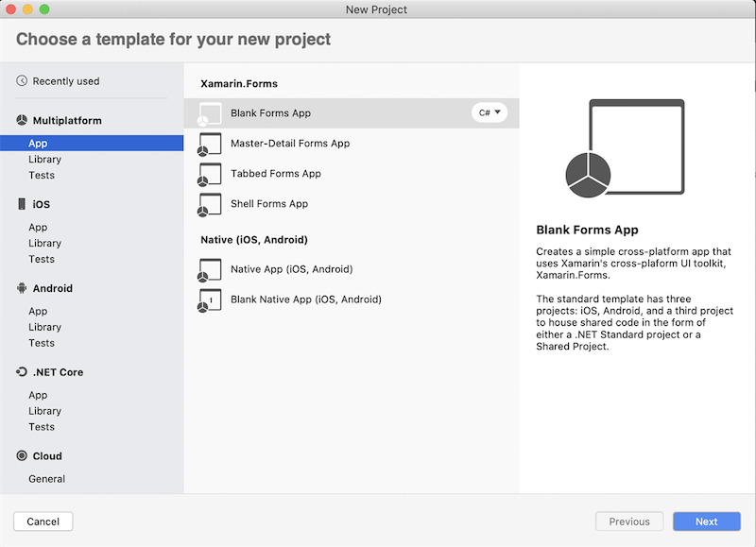Click the Native App (iOS, Android) icon
The height and width of the screenshot is (547, 756).
pyautogui.click(x=209, y=270)
